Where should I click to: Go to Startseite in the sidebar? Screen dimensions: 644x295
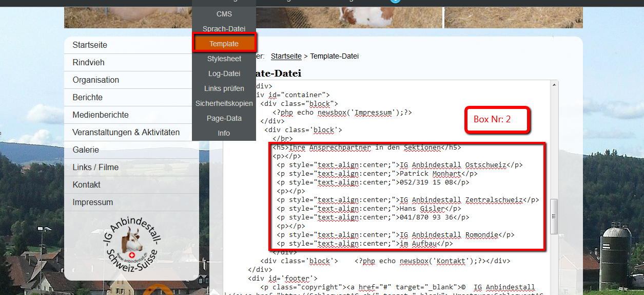131,45
